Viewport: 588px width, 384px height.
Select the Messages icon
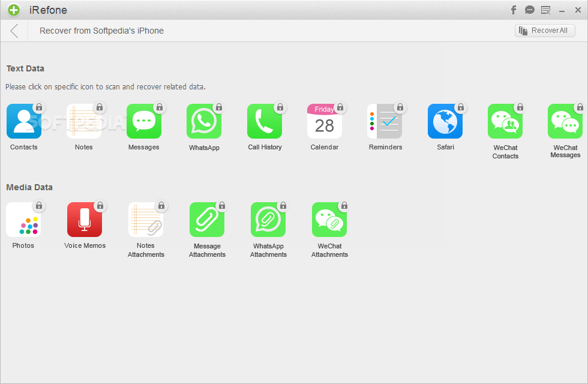pyautogui.click(x=144, y=121)
